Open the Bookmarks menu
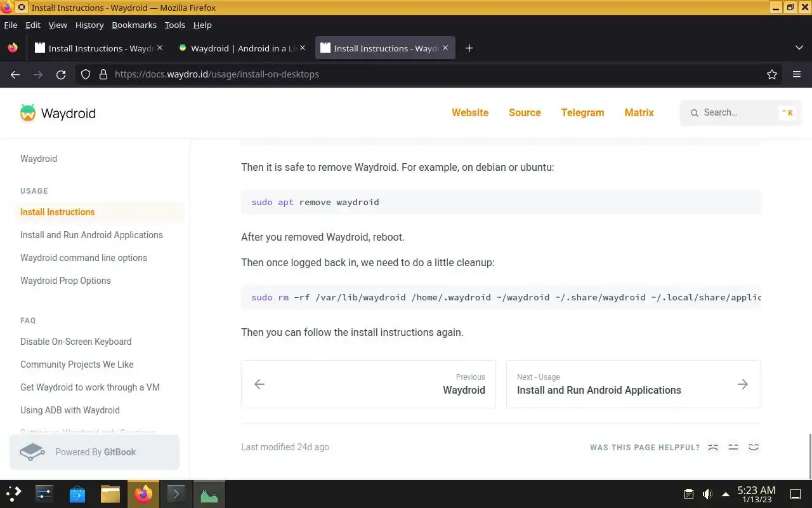Image resolution: width=812 pixels, height=508 pixels. point(134,25)
